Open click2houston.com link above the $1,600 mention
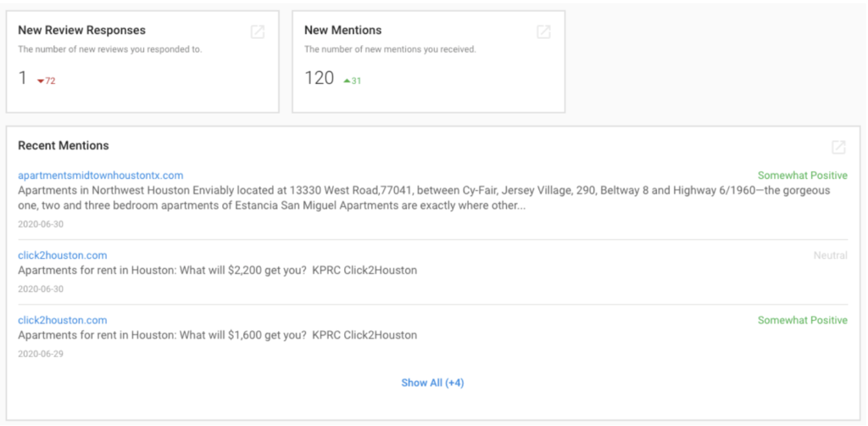Screen dimensions: 868x426 point(63,320)
